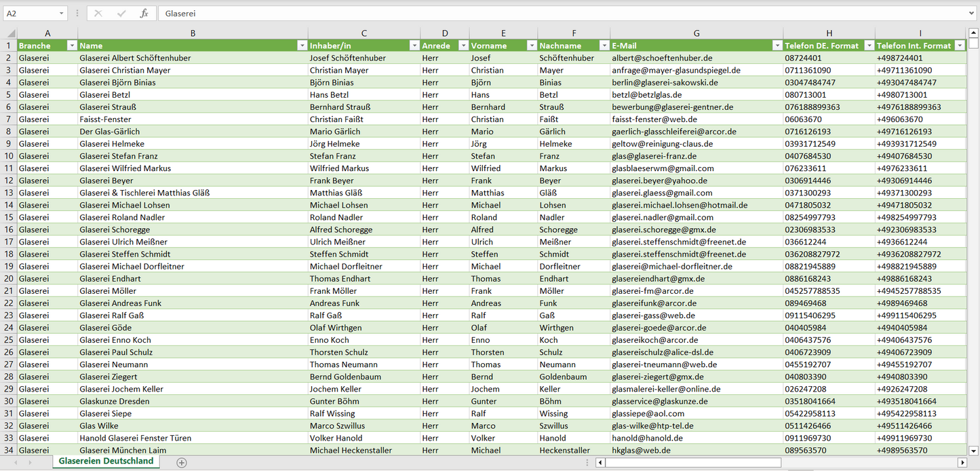Click the Enter checkmark icon in formula bar
The width and height of the screenshot is (980, 471).
(x=121, y=14)
